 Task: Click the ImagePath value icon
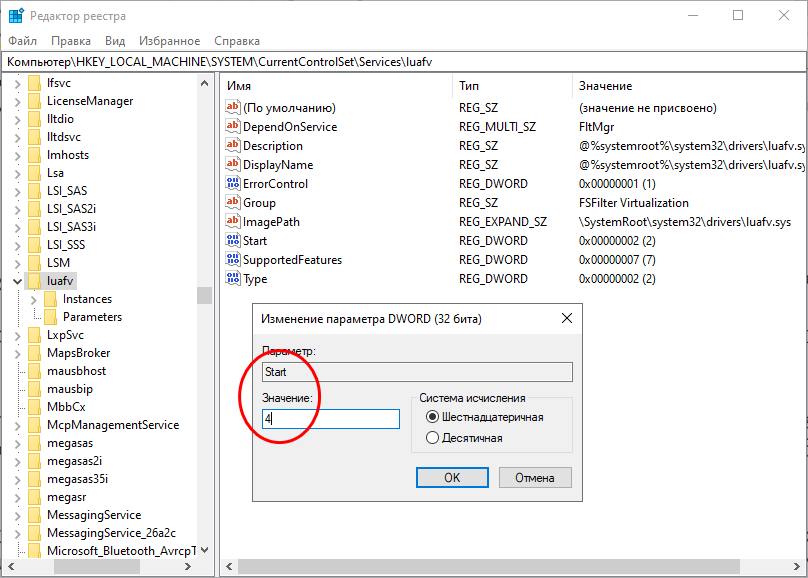(232, 222)
